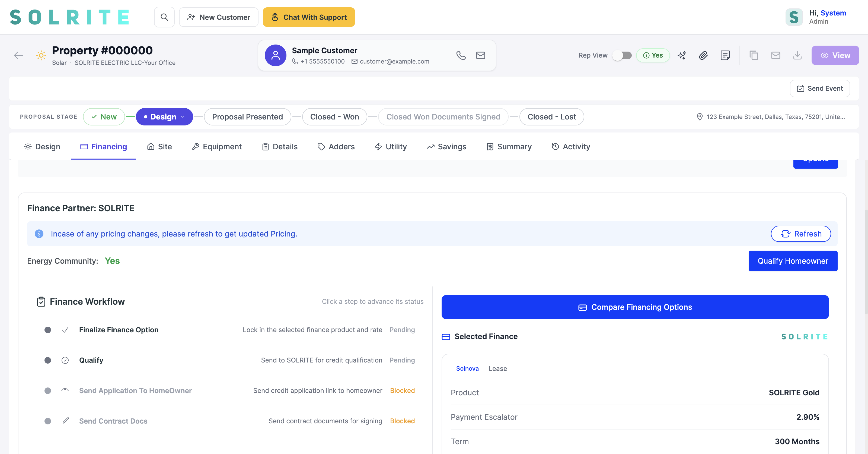Screen dimensions: 868x454
Task: Click the download icon
Action: click(797, 55)
